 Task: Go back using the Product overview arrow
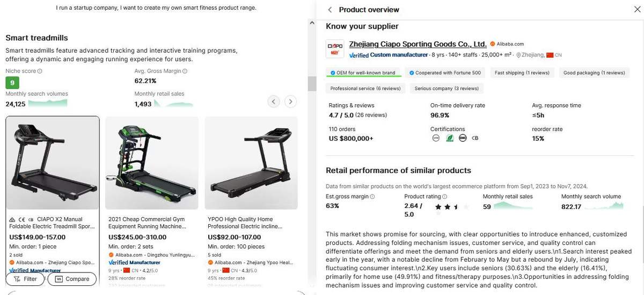click(x=330, y=10)
